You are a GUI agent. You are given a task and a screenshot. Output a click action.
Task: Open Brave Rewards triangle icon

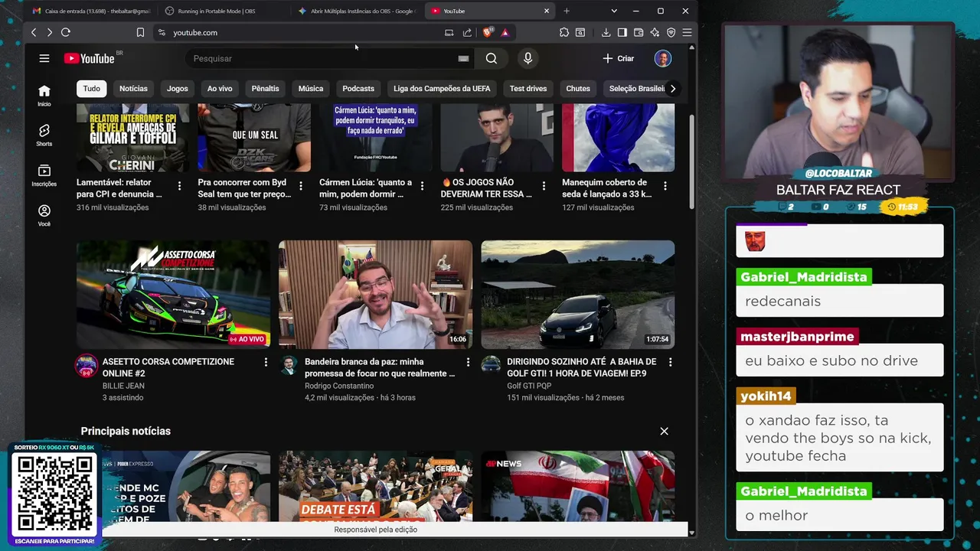[505, 32]
